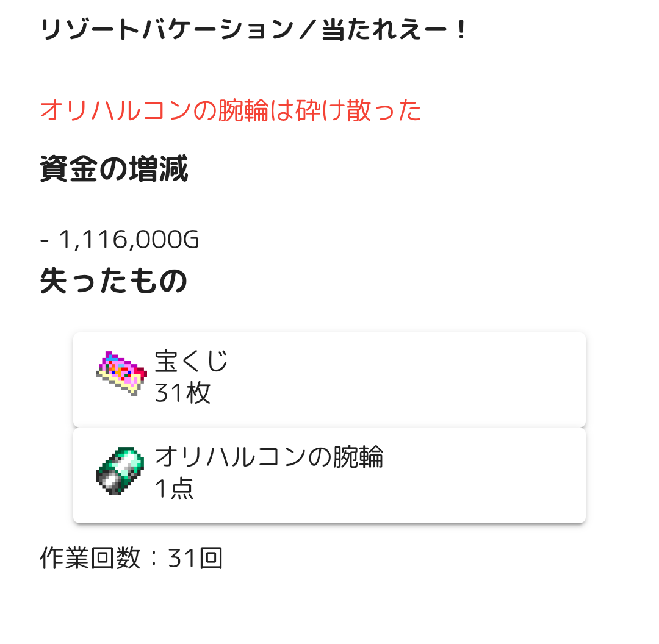Image resolution: width=659 pixels, height=644 pixels.
Task: Select the オリハルコンの腕輪 name in the lost items list
Action: tap(268, 457)
